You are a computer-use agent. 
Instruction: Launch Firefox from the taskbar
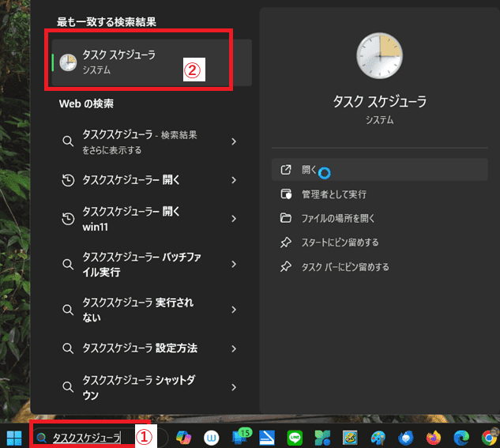pos(434,437)
